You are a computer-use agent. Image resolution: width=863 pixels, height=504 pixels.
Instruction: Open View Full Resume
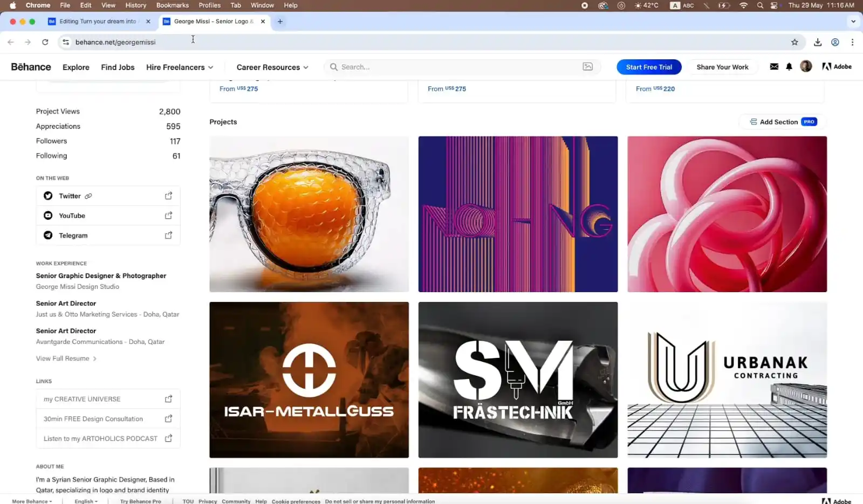(66, 358)
